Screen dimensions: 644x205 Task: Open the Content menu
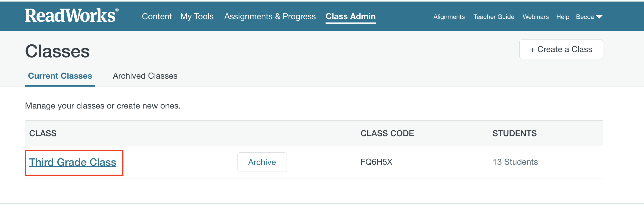coord(157,16)
